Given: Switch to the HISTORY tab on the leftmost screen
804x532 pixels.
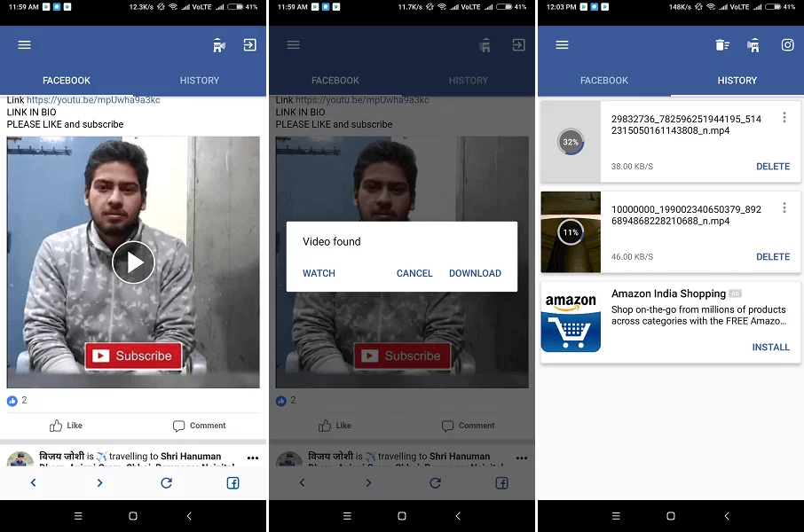Looking at the screenshot, I should pyautogui.click(x=200, y=81).
